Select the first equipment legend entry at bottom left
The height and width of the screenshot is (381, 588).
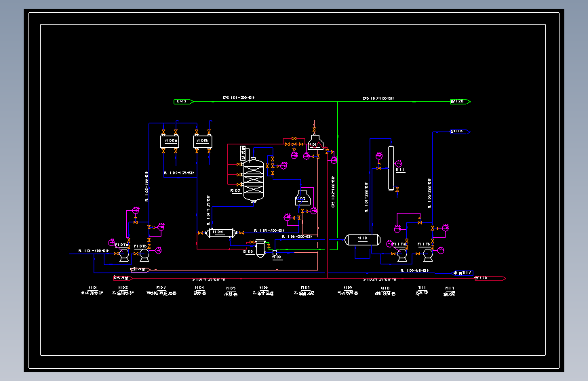pos(92,290)
